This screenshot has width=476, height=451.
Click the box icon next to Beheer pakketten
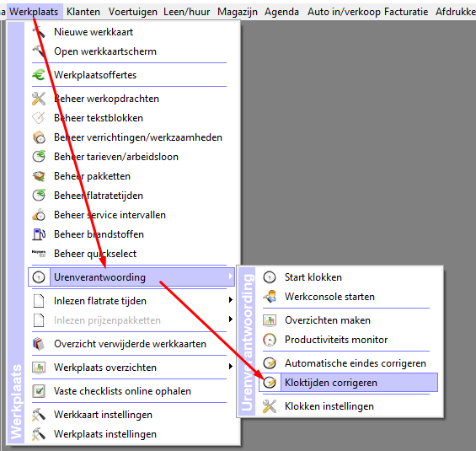pyautogui.click(x=39, y=176)
